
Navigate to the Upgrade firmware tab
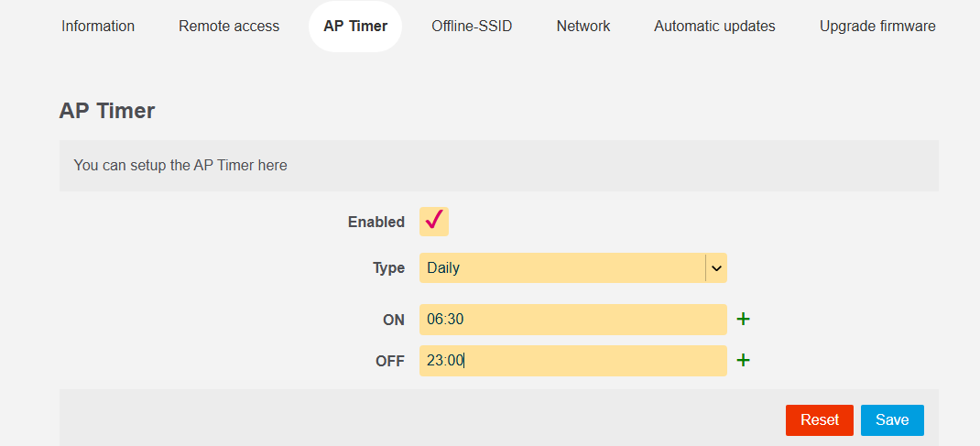(x=877, y=27)
